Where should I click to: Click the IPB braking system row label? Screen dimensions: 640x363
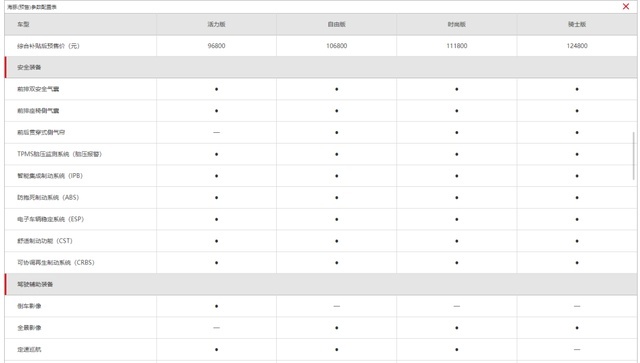pyautogui.click(x=50, y=176)
